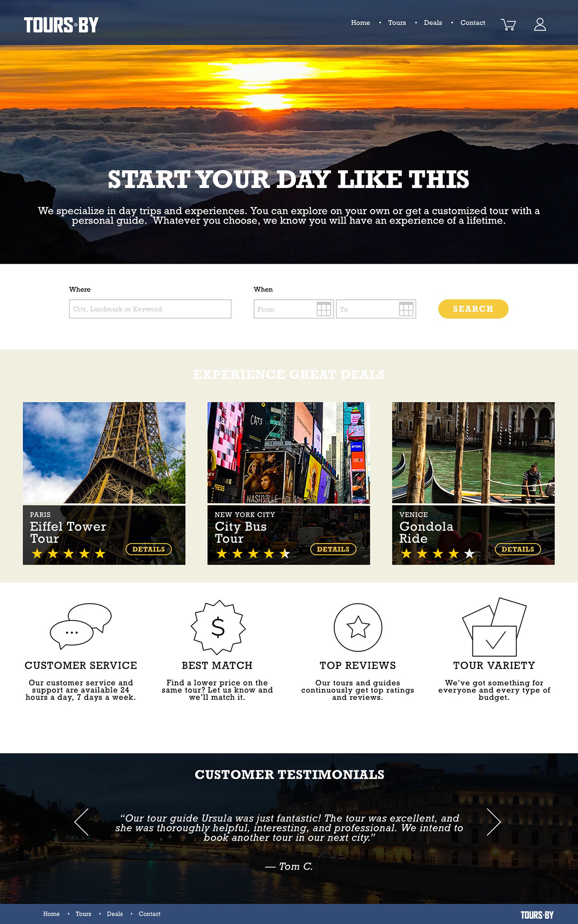Click the Customer Service chat bubbles icon
The image size is (578, 924).
tap(81, 626)
